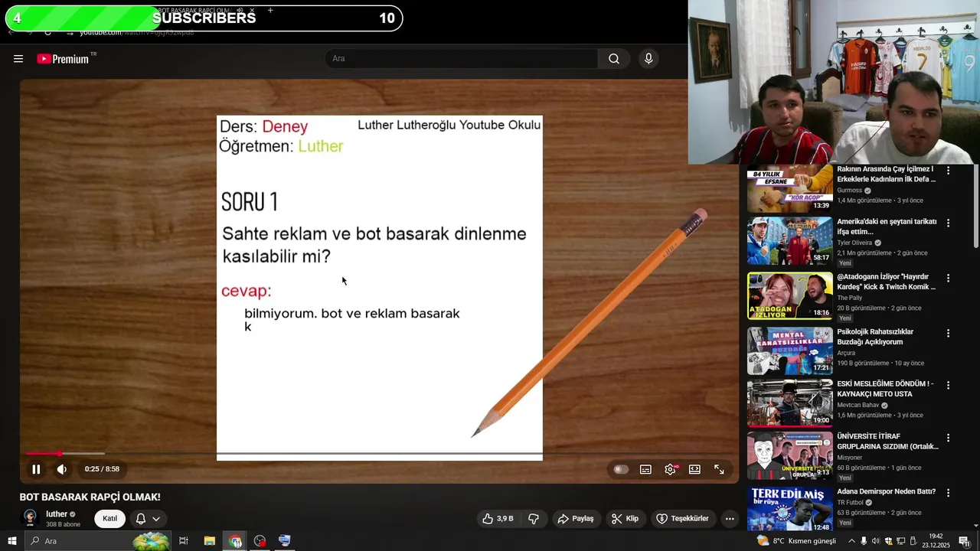This screenshot has height=551, width=980.
Task: Open Task View on the taskbar
Action: pos(184,541)
